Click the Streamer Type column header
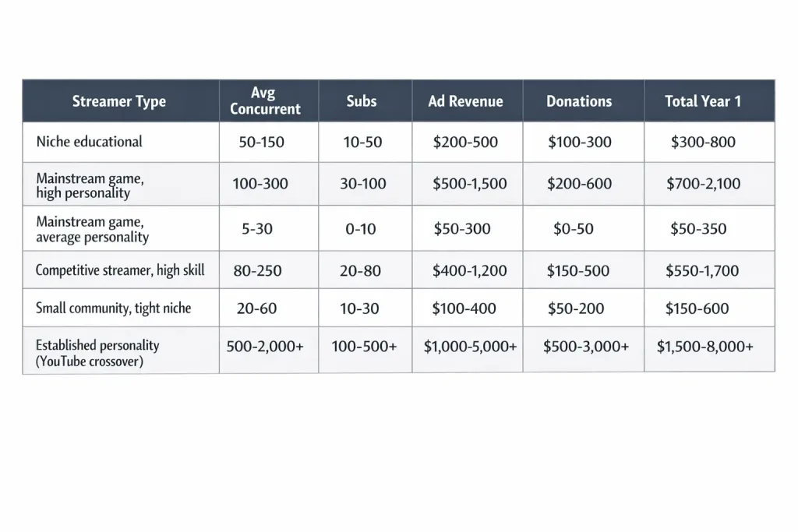Image resolution: width=798 pixels, height=532 pixels. click(119, 101)
